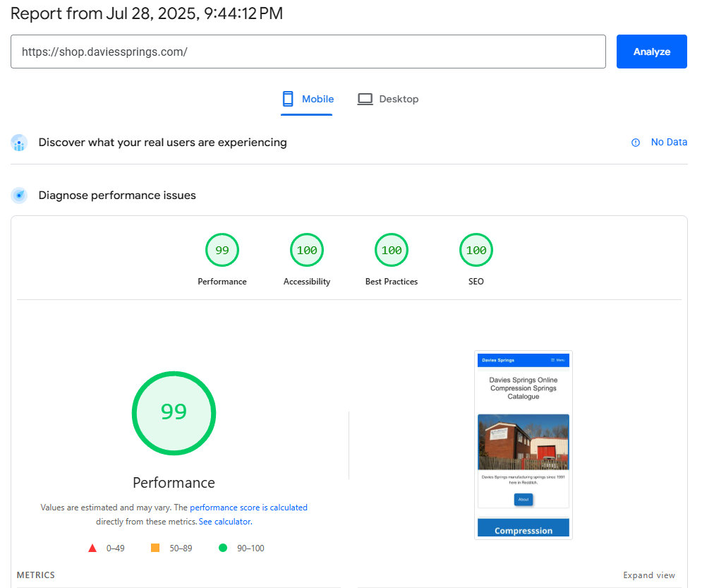The image size is (714, 588).
Task: Click Expand view in Metrics section
Action: pyautogui.click(x=649, y=575)
